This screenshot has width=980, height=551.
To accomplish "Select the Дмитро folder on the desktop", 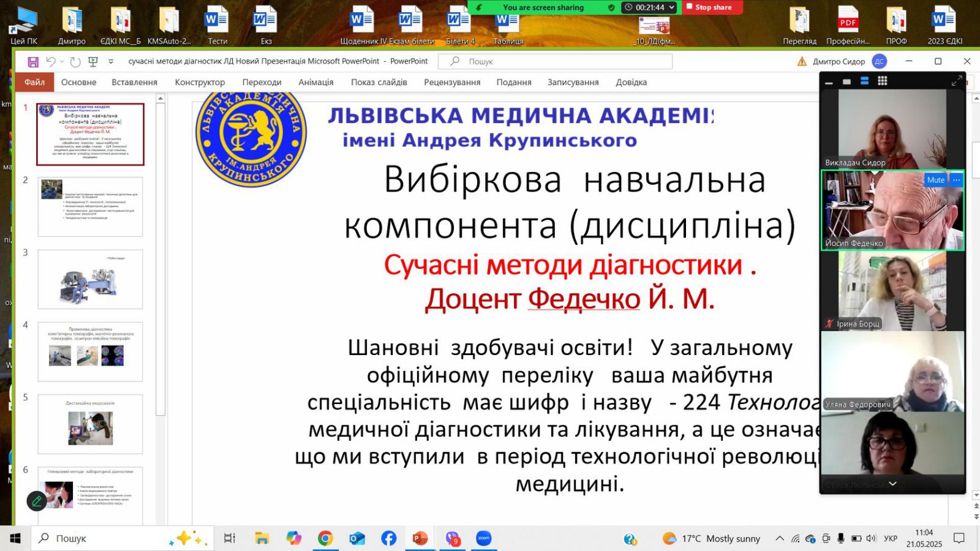I will click(x=72, y=26).
